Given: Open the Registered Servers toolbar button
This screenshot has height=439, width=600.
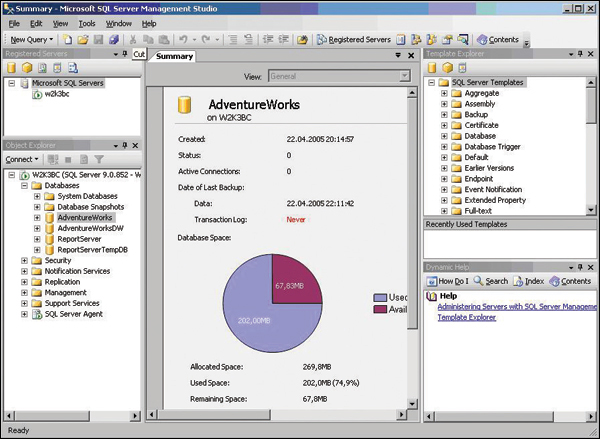Looking at the screenshot, I should (354, 39).
